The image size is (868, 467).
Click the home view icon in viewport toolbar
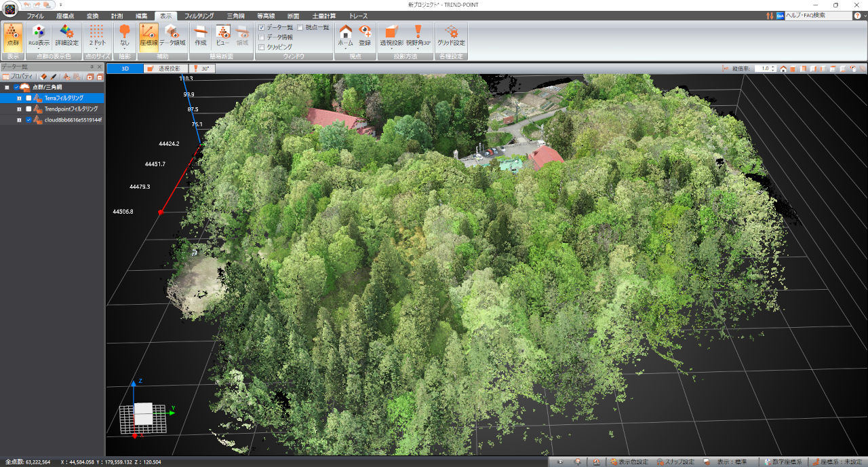point(783,69)
